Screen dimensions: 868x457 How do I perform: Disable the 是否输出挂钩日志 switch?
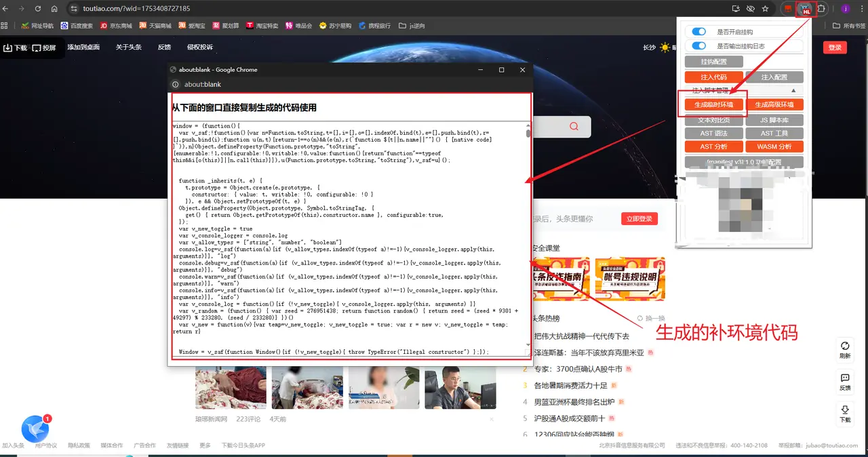pos(698,44)
